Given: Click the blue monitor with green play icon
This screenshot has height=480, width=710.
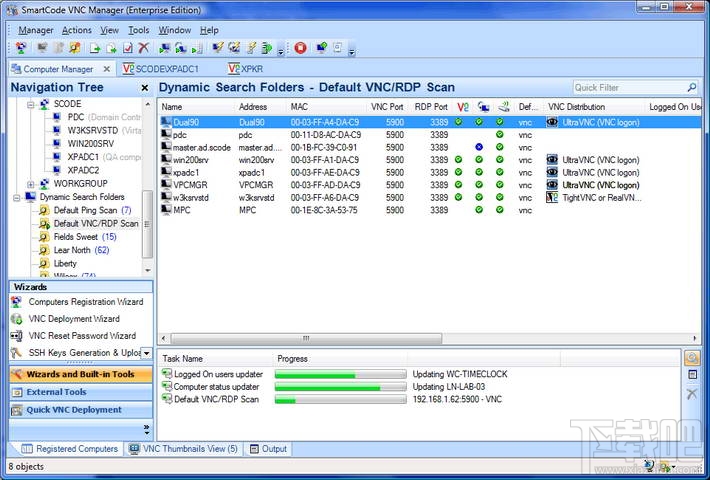Looking at the screenshot, I should pyautogui.click(x=165, y=48).
